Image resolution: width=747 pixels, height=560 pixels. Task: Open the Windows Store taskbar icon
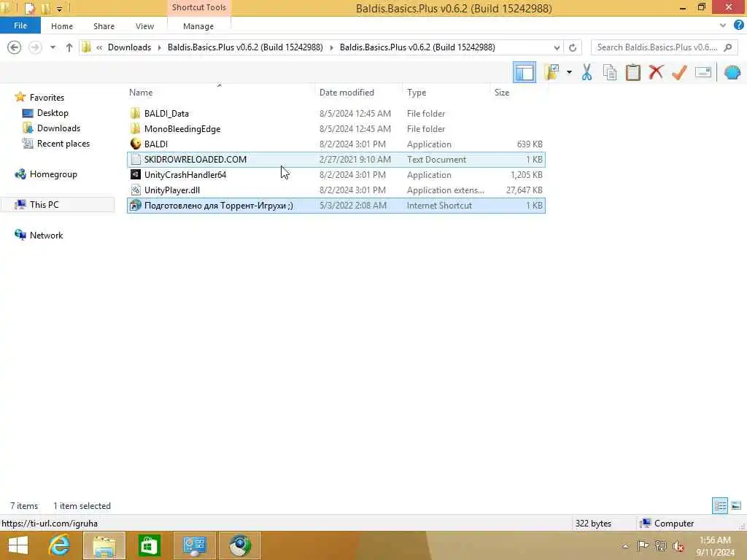click(x=149, y=545)
